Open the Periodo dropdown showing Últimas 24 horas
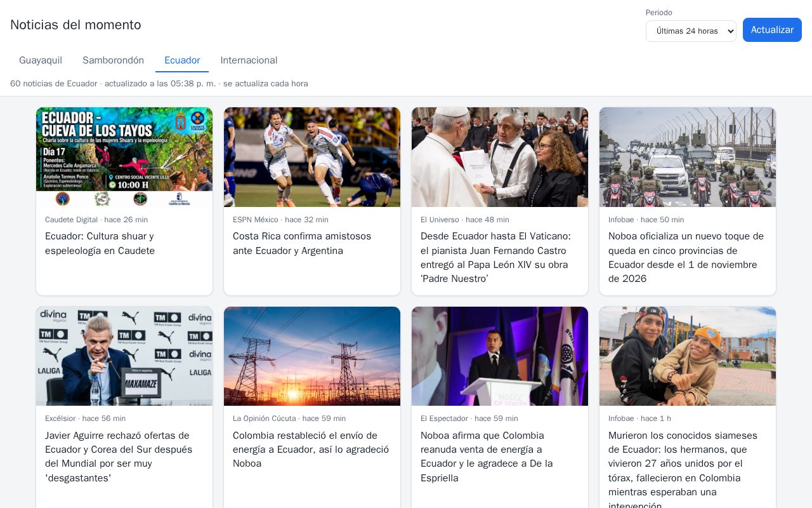The image size is (812, 508). pos(691,31)
